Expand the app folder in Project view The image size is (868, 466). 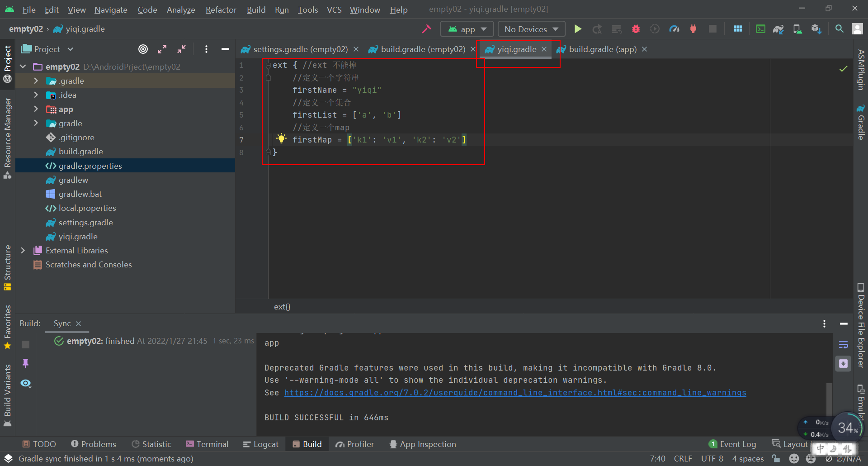pos(36,109)
